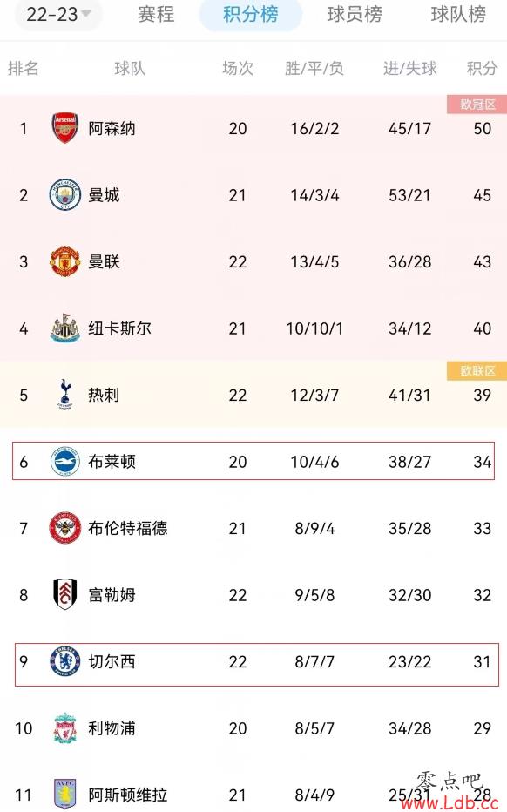Switch to the 球员榜 tab
The width and height of the screenshot is (507, 812).
[x=355, y=15]
